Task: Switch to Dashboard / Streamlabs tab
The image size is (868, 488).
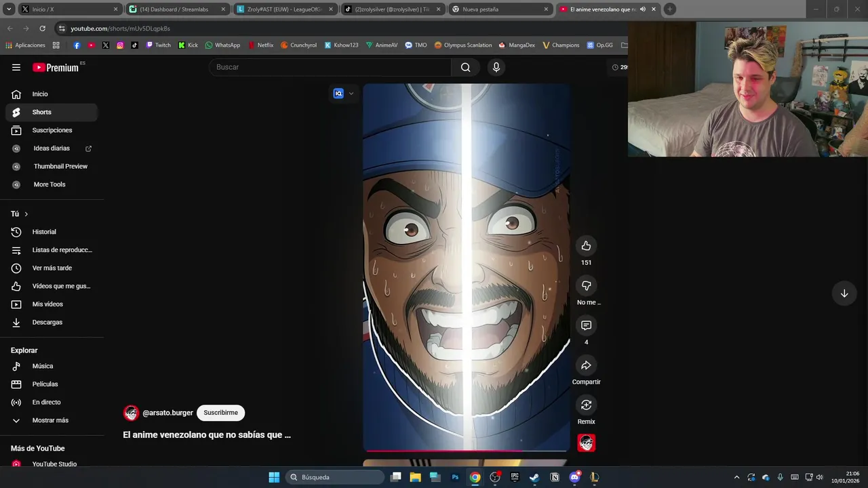Action: [x=178, y=9]
